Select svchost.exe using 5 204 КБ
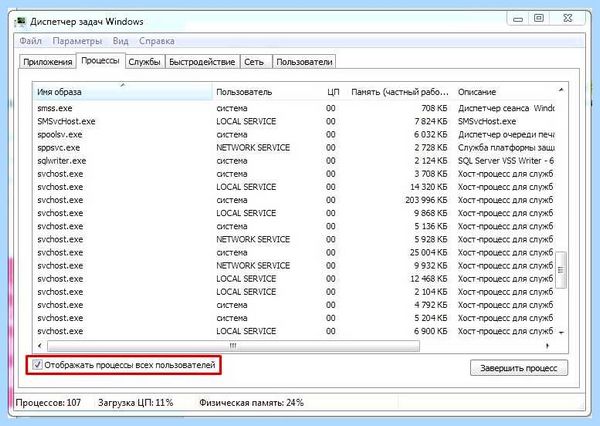Screen dimensions: 600x426 click(295, 318)
